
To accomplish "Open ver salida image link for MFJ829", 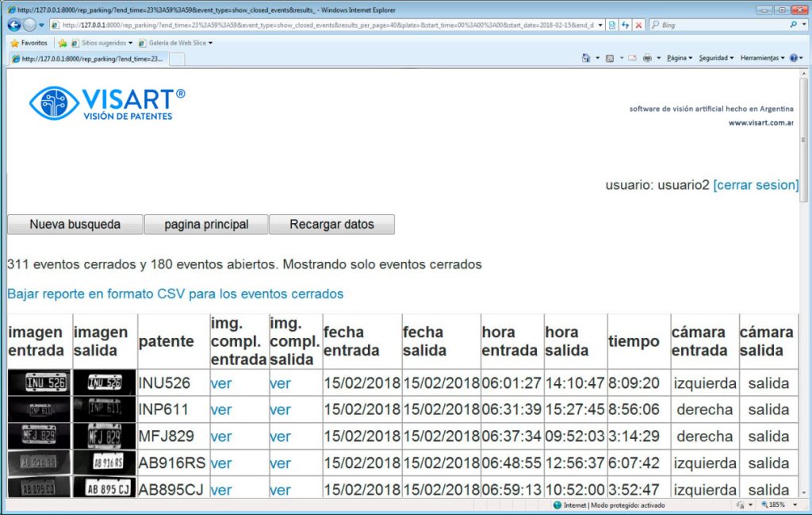I will pos(280,436).
